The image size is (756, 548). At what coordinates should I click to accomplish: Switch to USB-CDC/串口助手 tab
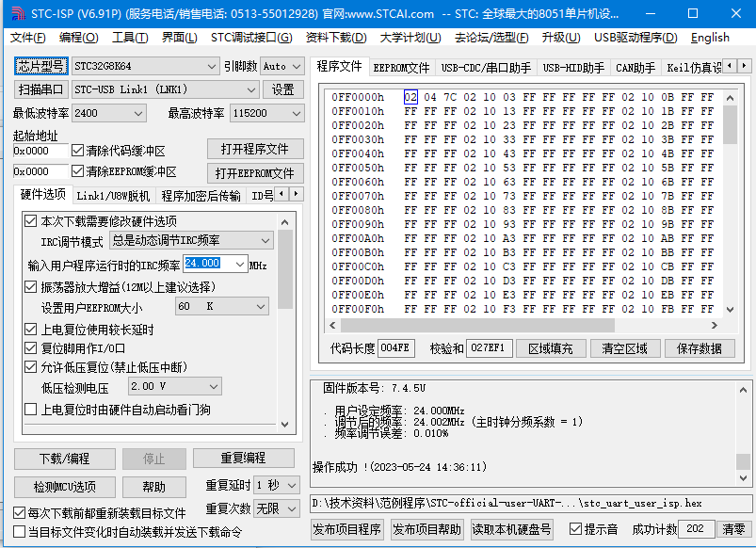pyautogui.click(x=486, y=68)
